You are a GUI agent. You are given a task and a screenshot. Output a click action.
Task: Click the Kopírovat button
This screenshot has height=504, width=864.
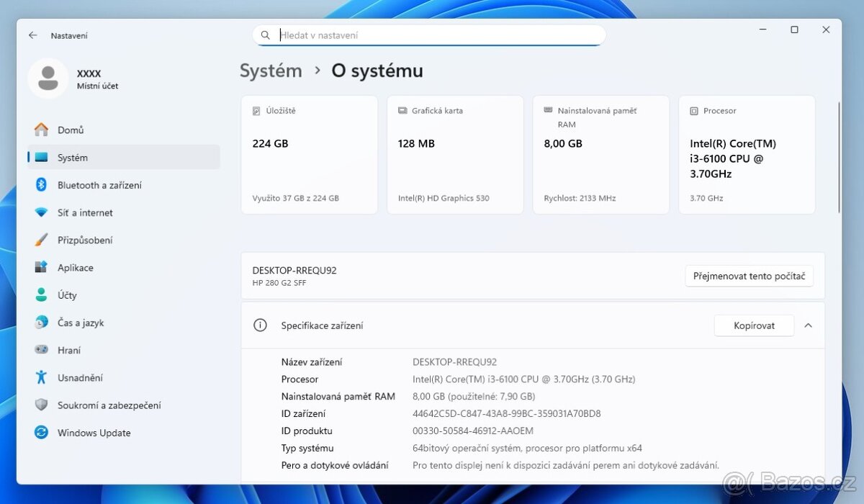tap(753, 325)
